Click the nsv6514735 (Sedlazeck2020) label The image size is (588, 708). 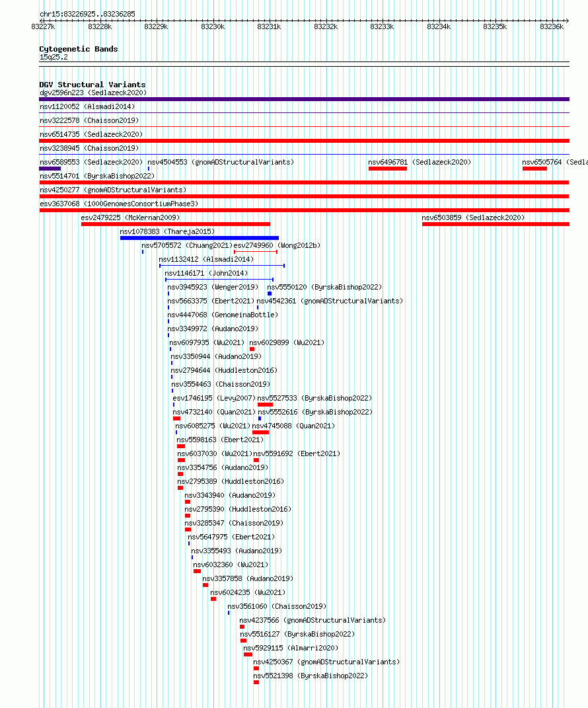click(x=91, y=135)
